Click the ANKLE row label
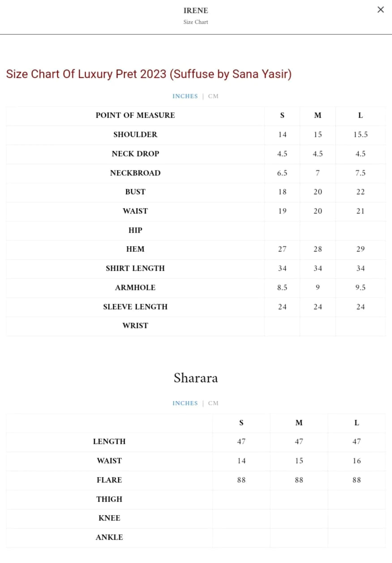This screenshot has height=563, width=392. tap(109, 537)
